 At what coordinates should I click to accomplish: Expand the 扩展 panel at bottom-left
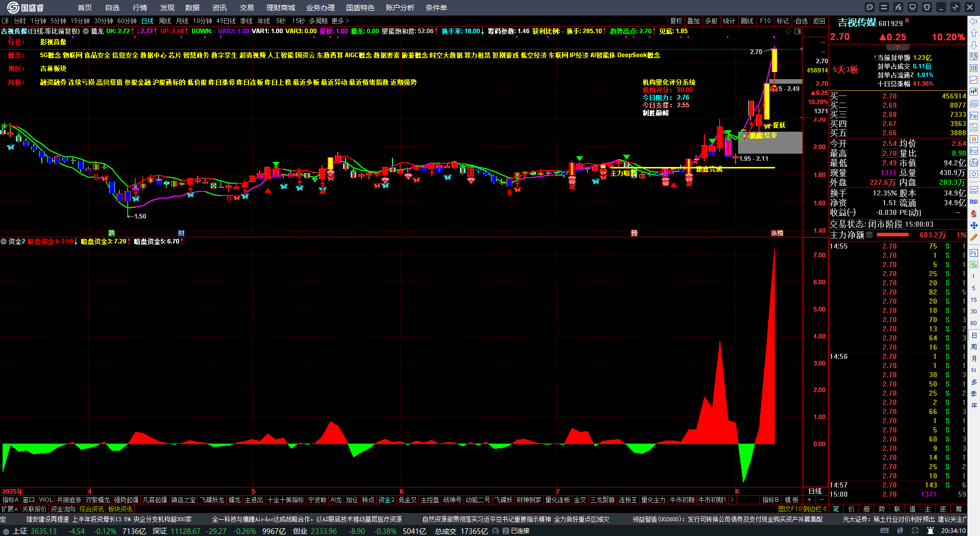pos(10,509)
